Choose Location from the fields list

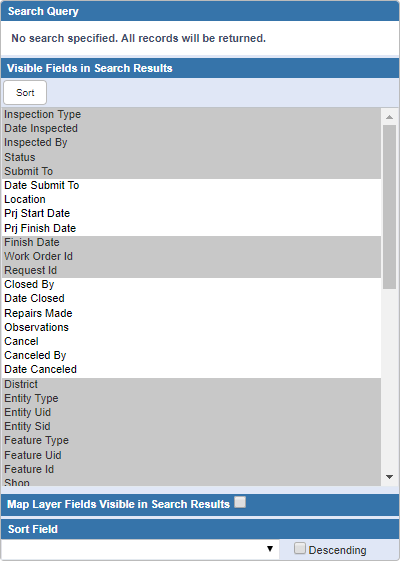191,199
